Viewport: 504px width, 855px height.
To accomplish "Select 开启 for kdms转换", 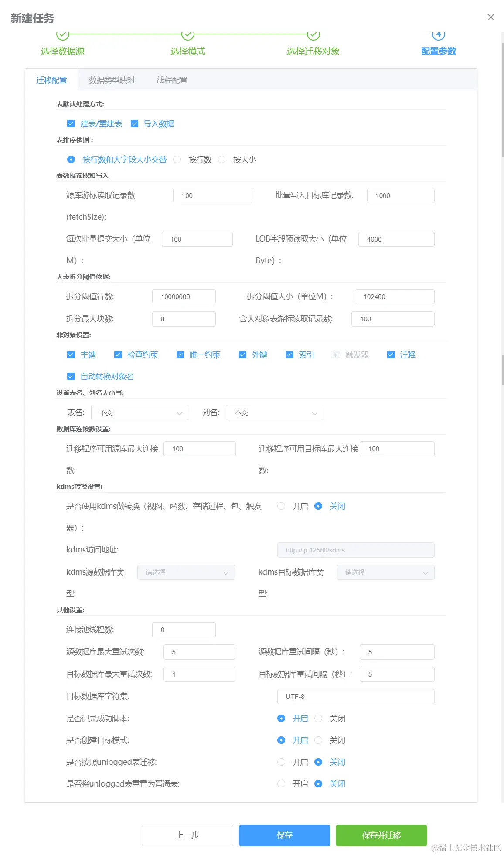I will (281, 506).
